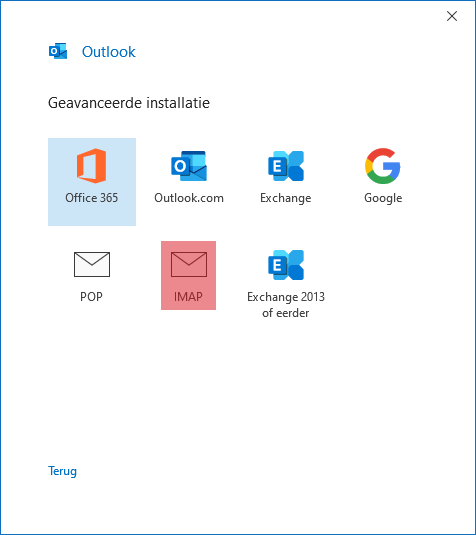Click the Terug link
476x535 pixels.
(62, 471)
